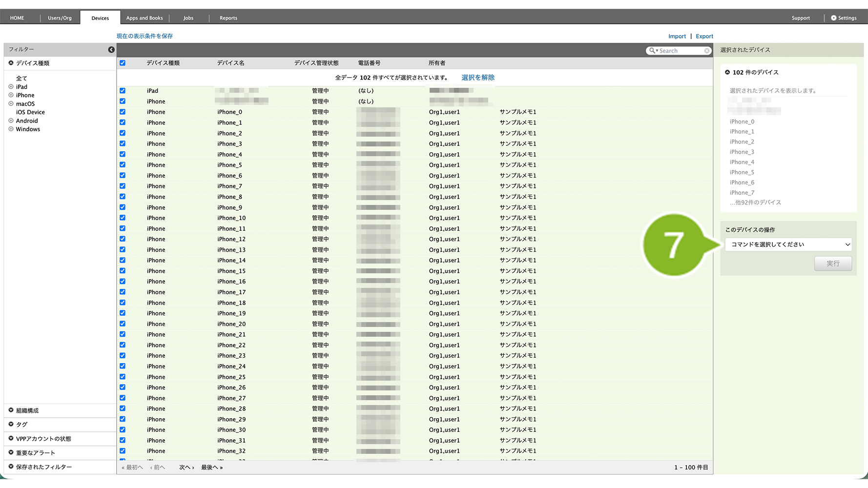Image resolution: width=868 pixels, height=488 pixels.
Task: Click the 選択を解除 link
Action: [477, 78]
